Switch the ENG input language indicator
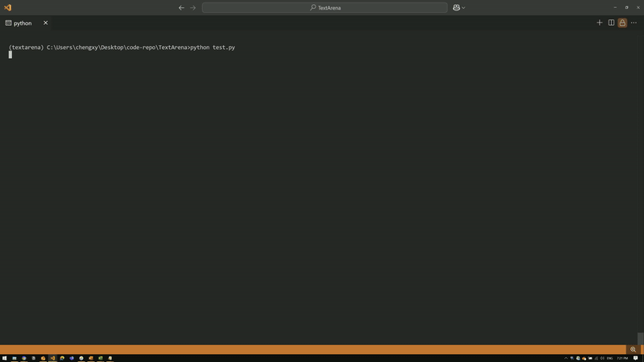This screenshot has width=644, height=362. [609, 358]
